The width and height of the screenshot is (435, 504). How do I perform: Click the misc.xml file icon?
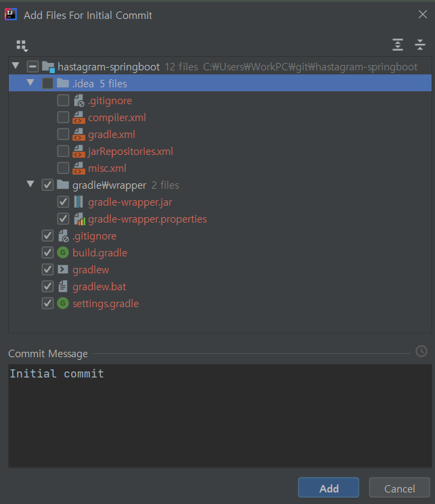pos(78,168)
